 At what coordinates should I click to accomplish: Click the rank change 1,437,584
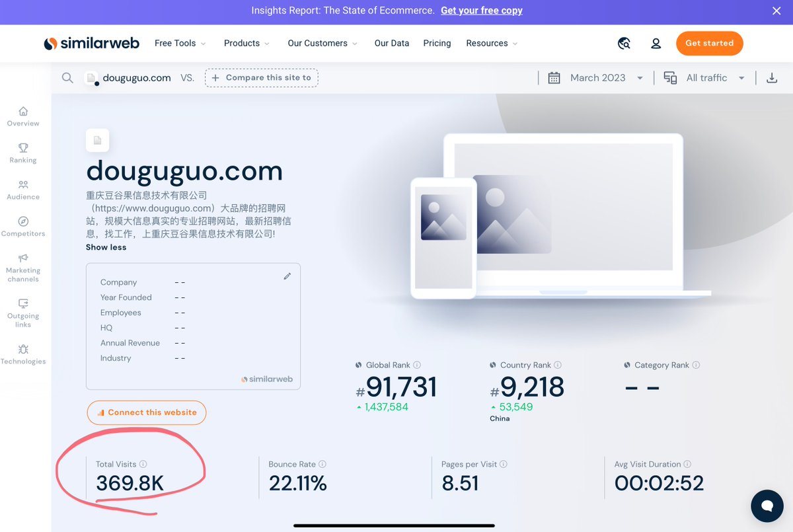click(386, 407)
